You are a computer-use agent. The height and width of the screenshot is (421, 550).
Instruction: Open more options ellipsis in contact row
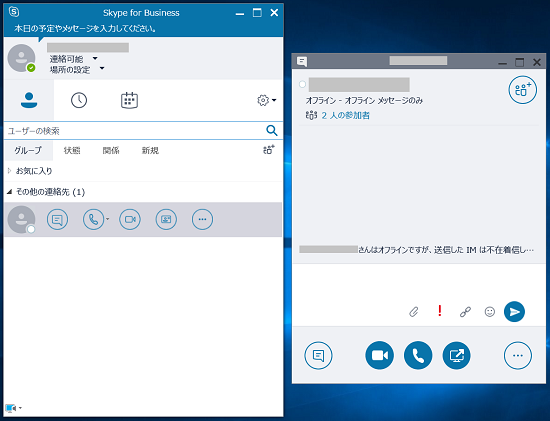click(202, 220)
